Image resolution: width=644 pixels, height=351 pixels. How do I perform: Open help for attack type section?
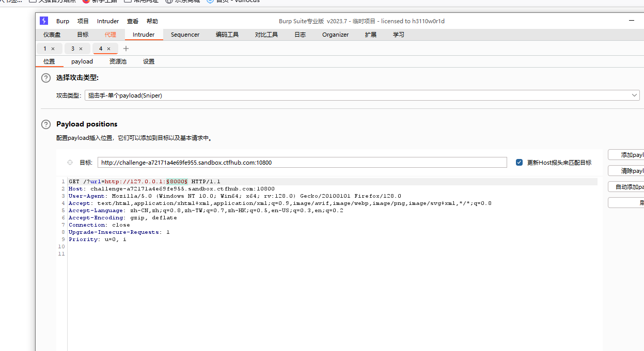[x=46, y=78]
